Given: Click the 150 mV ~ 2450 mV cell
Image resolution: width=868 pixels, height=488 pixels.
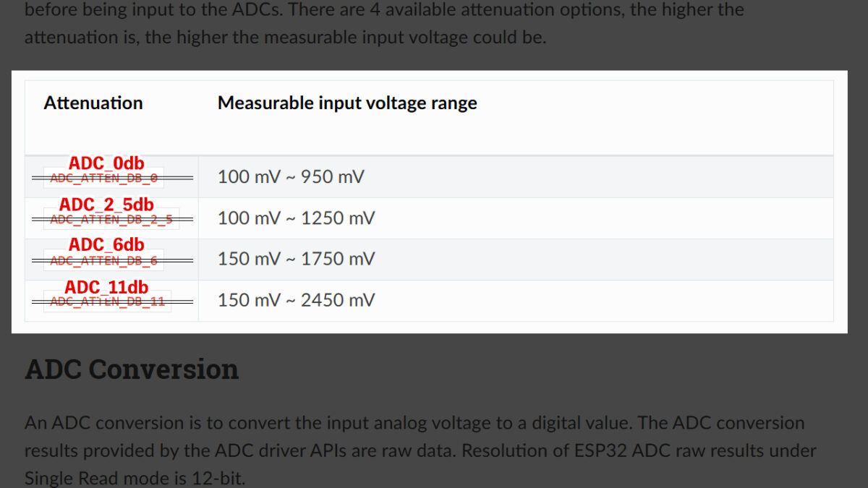Looking at the screenshot, I should point(296,300).
